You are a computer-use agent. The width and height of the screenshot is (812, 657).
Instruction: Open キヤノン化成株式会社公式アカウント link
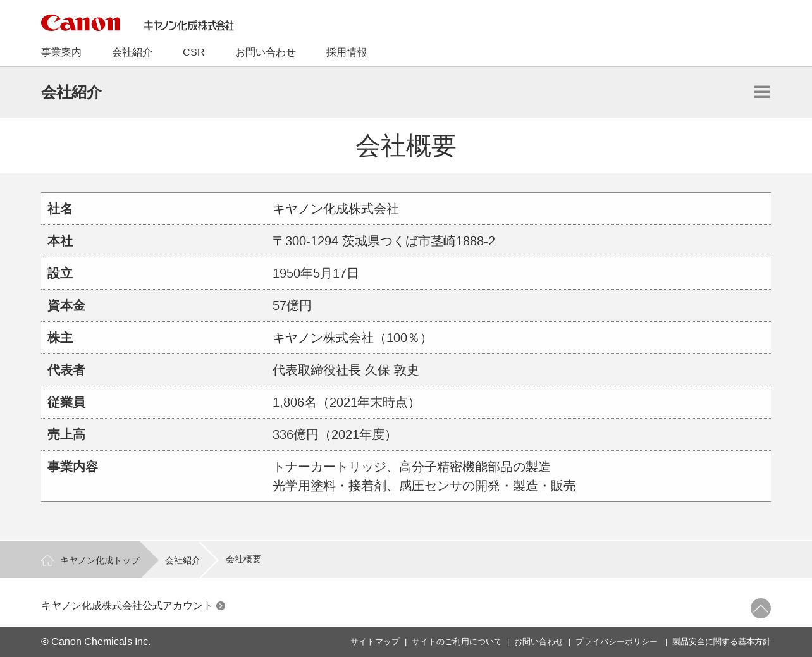pos(127,606)
